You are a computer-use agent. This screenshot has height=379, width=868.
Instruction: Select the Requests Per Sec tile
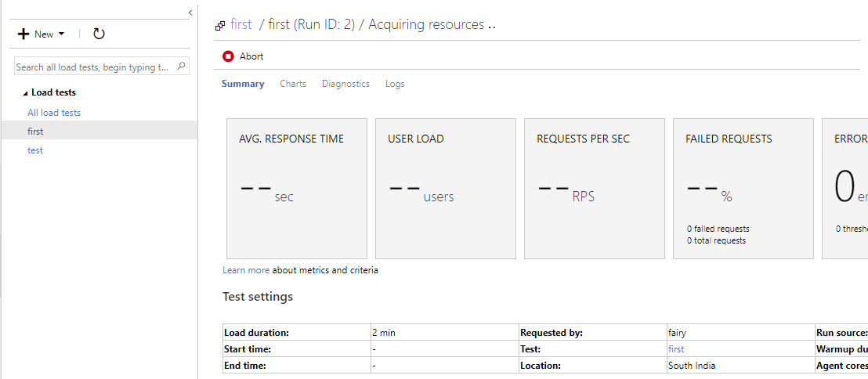click(595, 188)
